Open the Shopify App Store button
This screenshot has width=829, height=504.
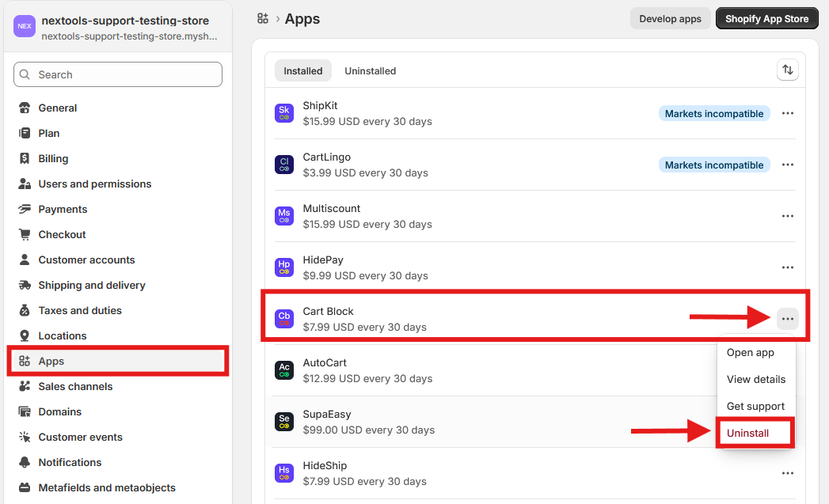pos(766,19)
